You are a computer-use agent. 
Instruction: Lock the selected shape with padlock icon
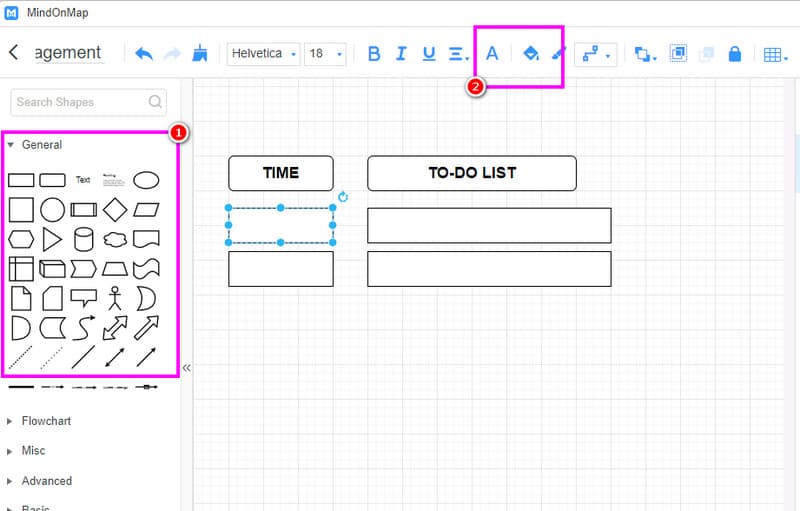(x=735, y=54)
